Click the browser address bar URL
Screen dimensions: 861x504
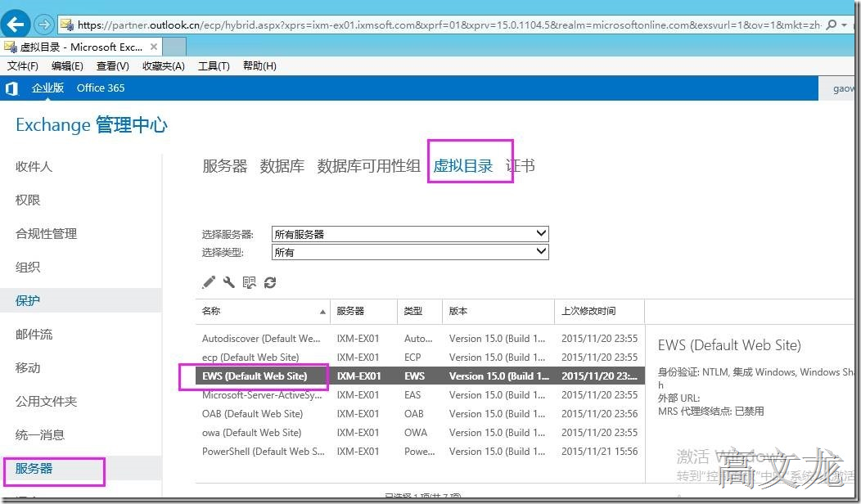point(449,25)
